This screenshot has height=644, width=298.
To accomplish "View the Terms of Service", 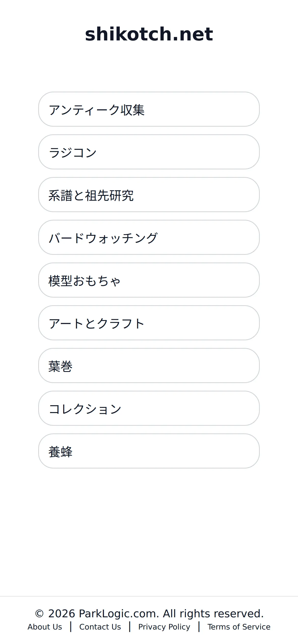I will click(x=239, y=627).
